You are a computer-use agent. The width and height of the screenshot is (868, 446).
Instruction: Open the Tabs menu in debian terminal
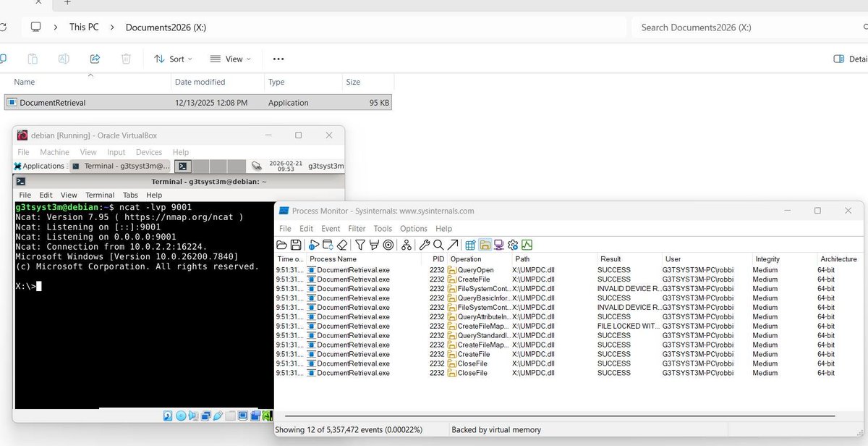[x=130, y=195]
